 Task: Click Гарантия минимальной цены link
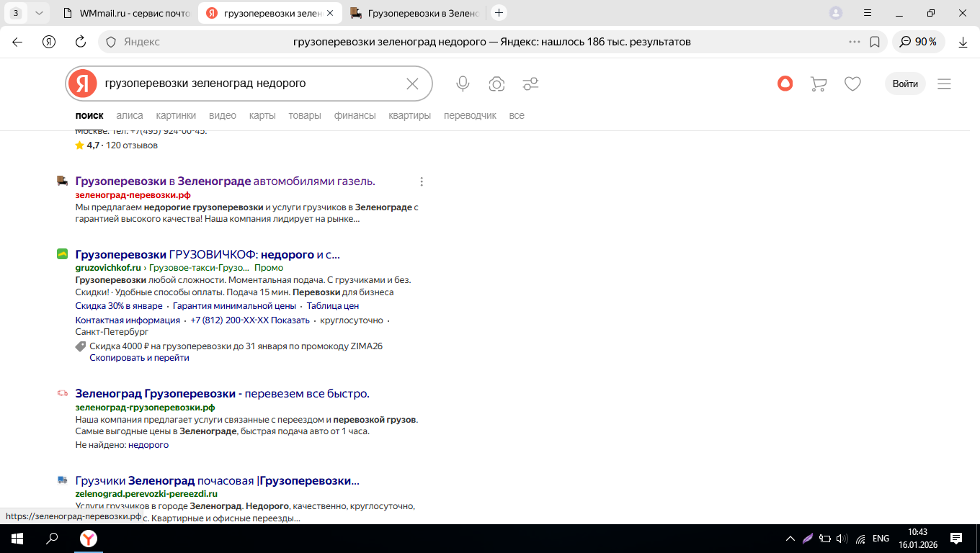pyautogui.click(x=234, y=306)
